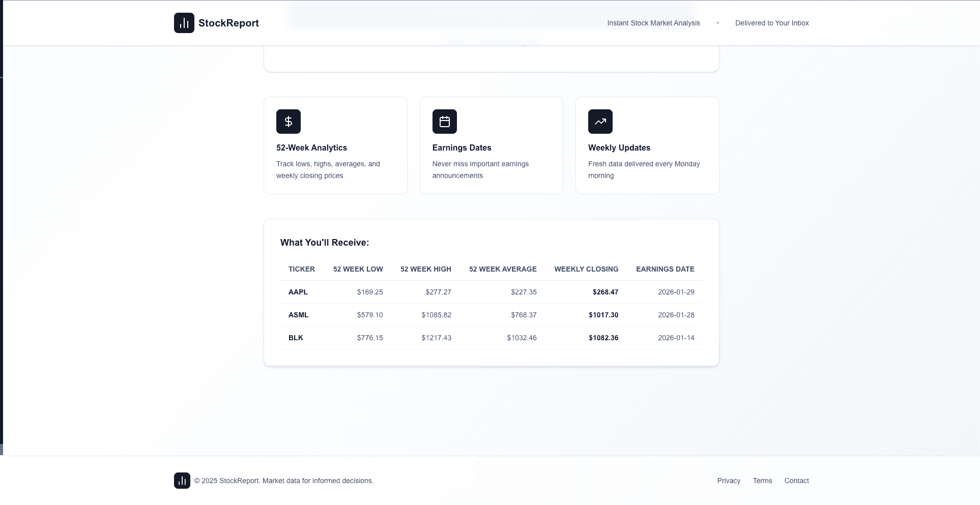Click BLK 52 week high $1217.43
Viewport: 980px width, 505px height.
(x=437, y=338)
